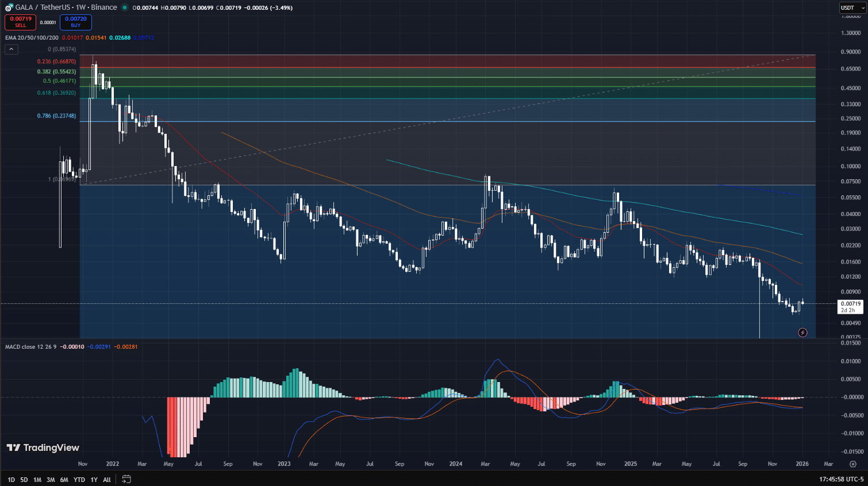Click the BUY button showing 0.00720
868x486 pixels.
[75, 21]
